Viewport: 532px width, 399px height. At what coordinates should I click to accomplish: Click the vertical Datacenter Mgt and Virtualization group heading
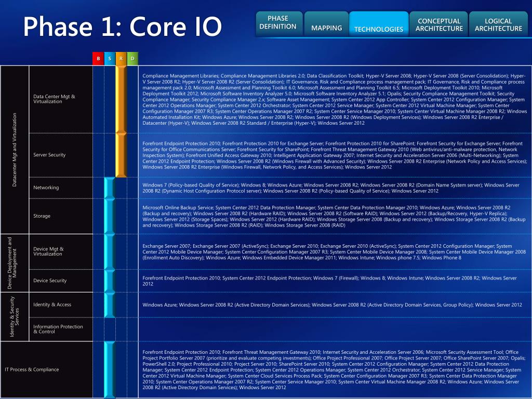pos(14,150)
